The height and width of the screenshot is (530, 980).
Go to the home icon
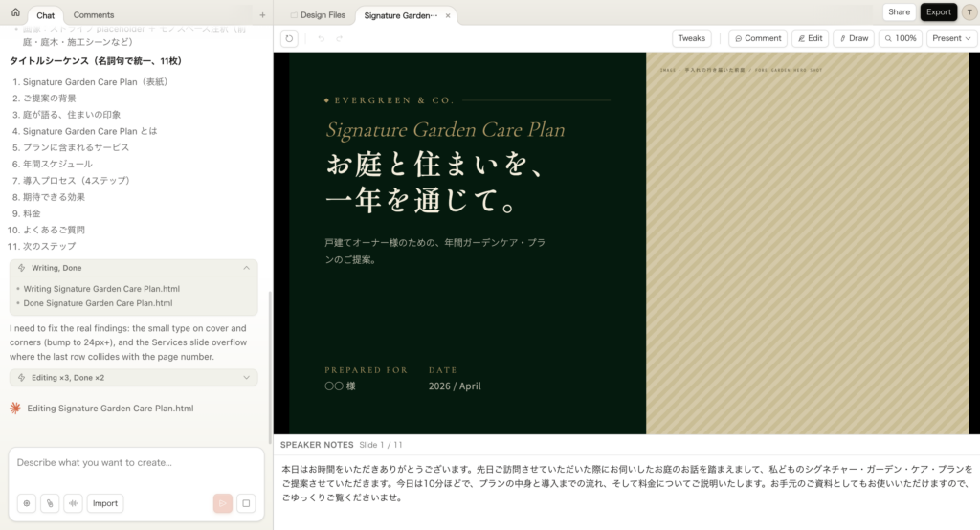pos(15,12)
